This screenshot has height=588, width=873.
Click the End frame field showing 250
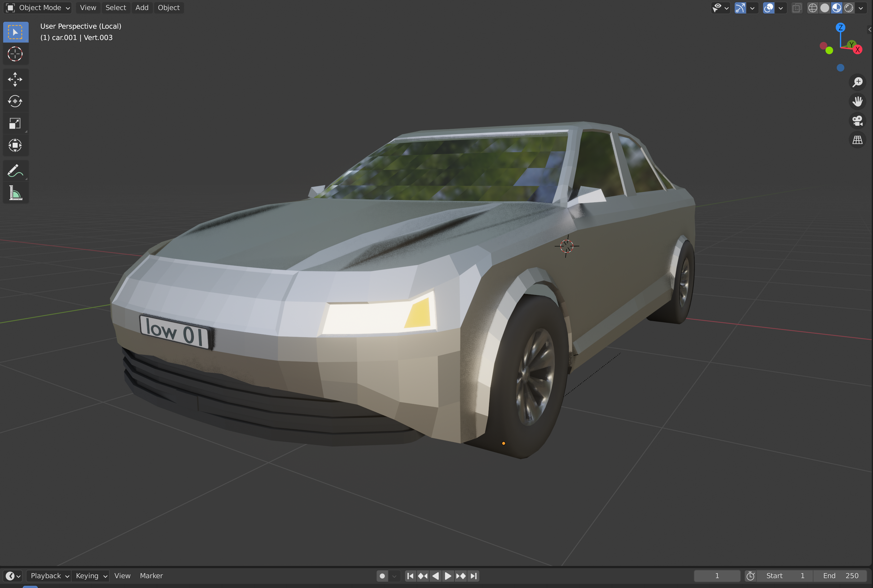point(840,576)
